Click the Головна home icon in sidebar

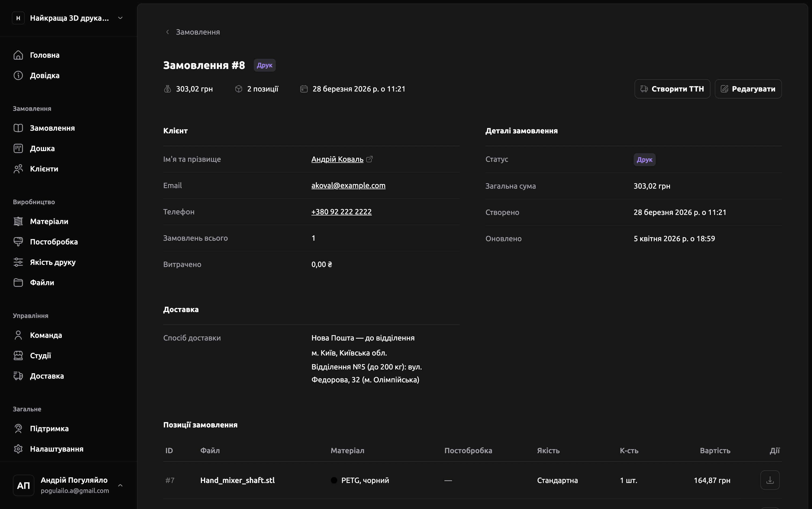click(18, 55)
